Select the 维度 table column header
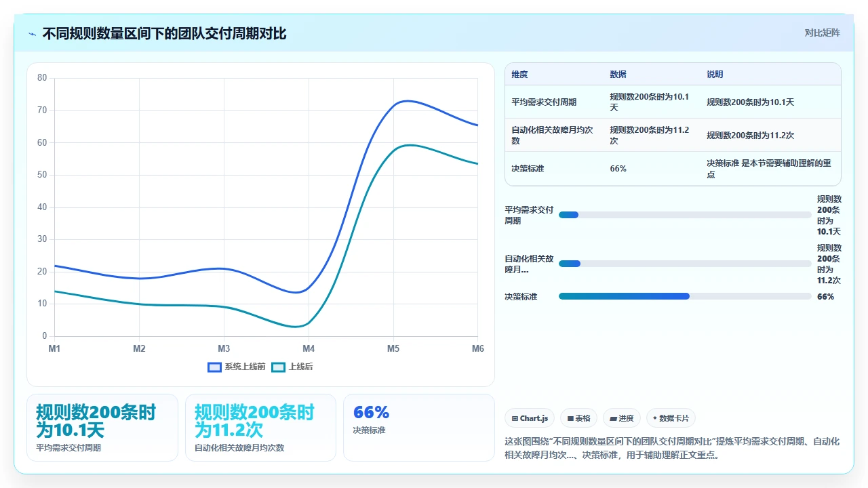This screenshot has width=868, height=488. click(519, 75)
